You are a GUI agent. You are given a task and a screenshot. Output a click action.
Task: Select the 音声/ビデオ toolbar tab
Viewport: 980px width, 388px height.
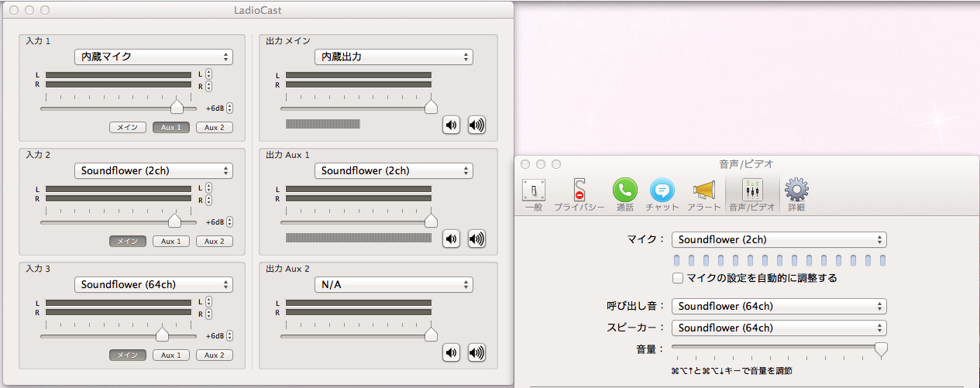(x=751, y=194)
